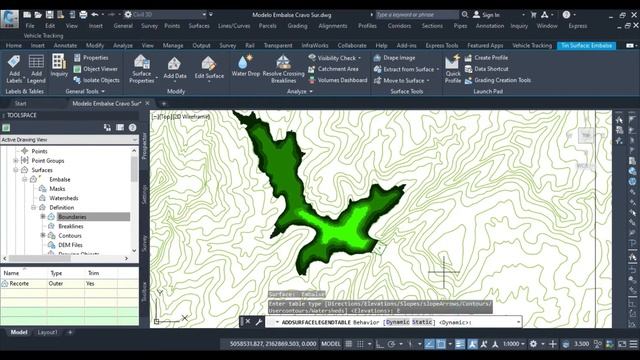This screenshot has width=640, height=360.
Task: Open Data Shortcut in Launch Pad
Action: point(486,69)
